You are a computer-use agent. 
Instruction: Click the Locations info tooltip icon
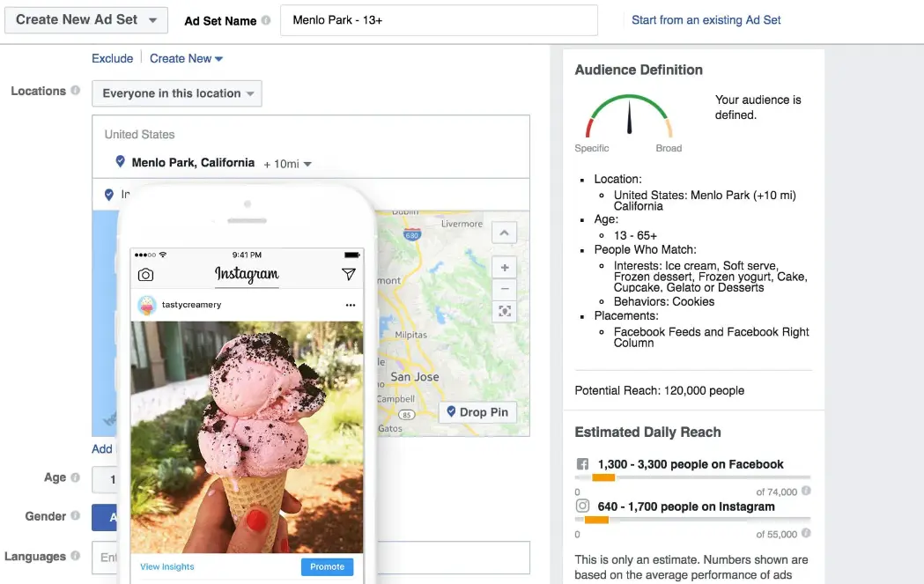click(75, 90)
